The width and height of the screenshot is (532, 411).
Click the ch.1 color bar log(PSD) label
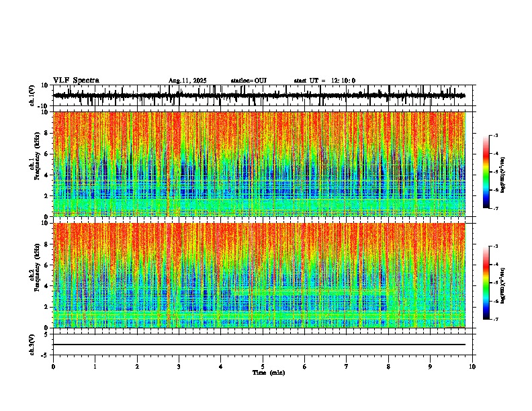click(x=502, y=175)
